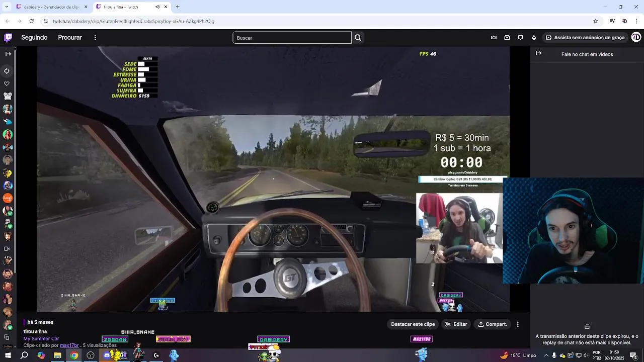This screenshot has width=644, height=362.
Task: Click the Editar clip button
Action: [456, 324]
